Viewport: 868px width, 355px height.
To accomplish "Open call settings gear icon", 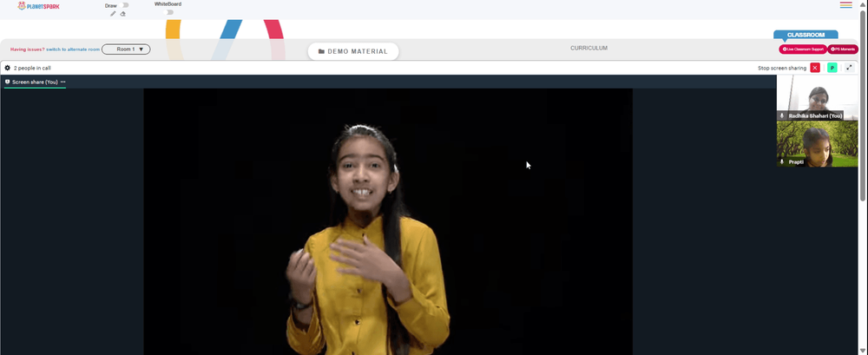I will pos(7,68).
